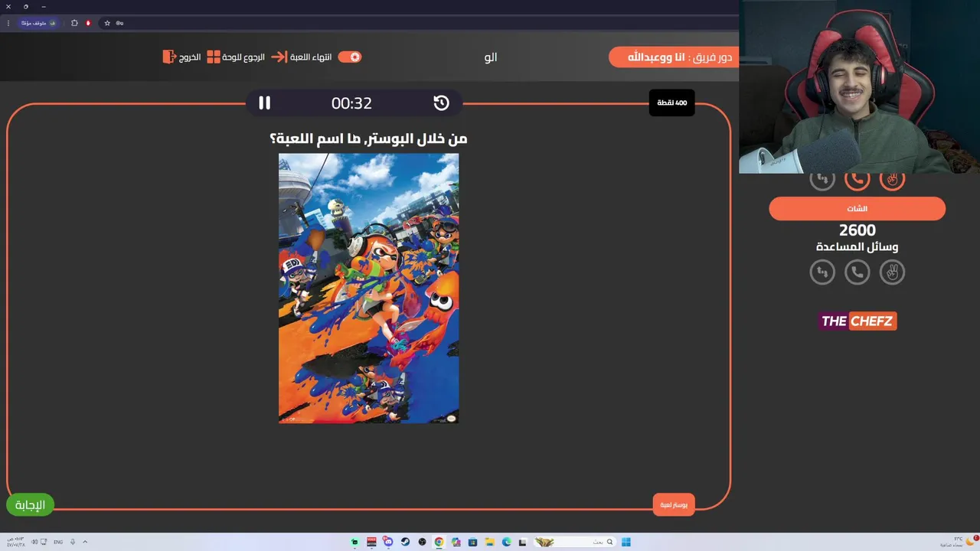Open the taskbar clock and date

tap(16, 542)
